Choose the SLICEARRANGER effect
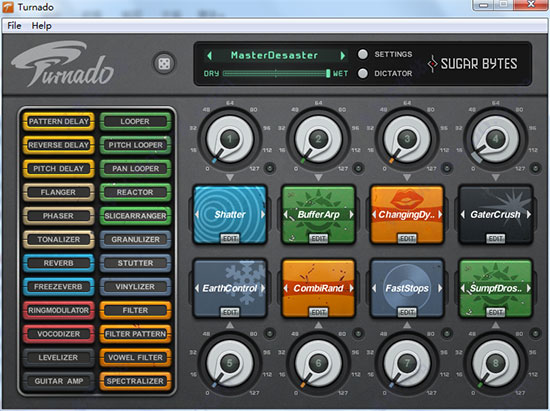This screenshot has width=550, height=411. pyautogui.click(x=135, y=216)
